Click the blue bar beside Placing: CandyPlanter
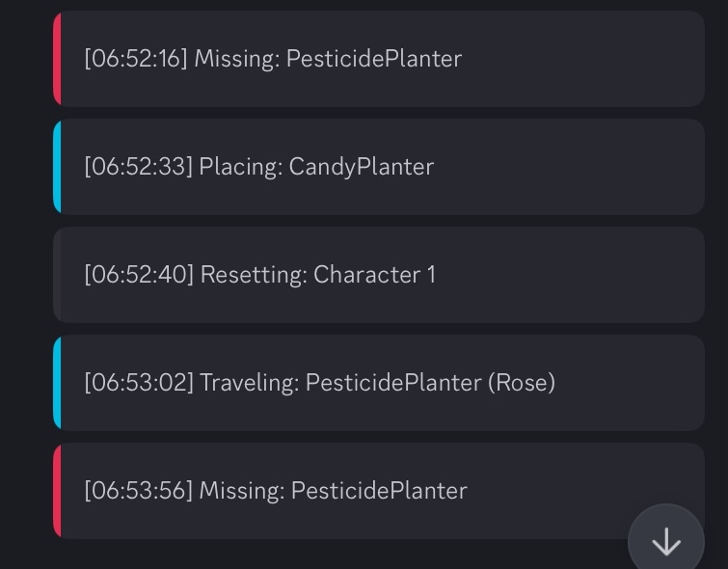728x569 pixels. click(57, 167)
